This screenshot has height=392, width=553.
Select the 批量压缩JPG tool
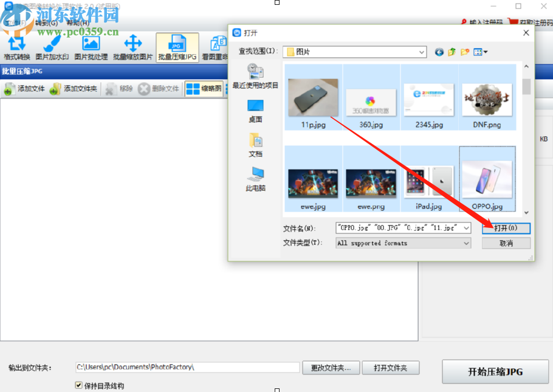[x=177, y=47]
